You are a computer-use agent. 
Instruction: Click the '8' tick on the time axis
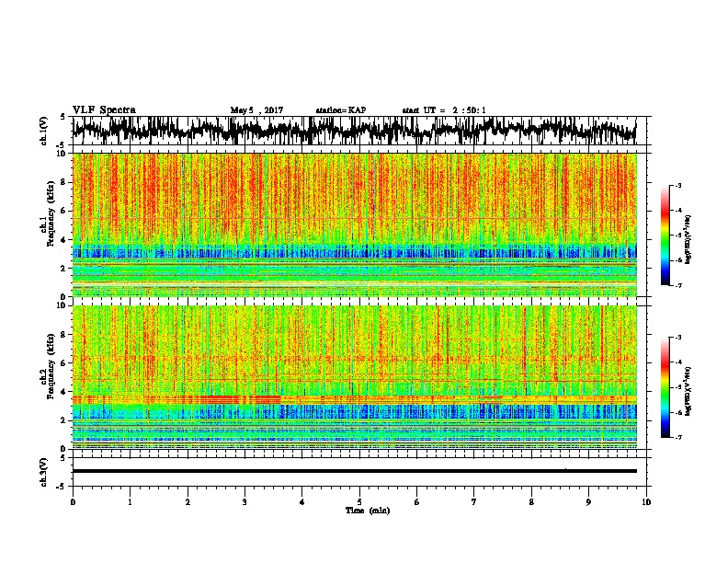(531, 502)
